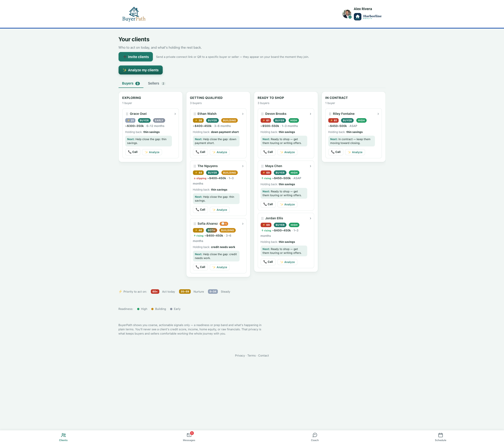Open The Nguyens details chevron
The image size is (504, 444).
click(243, 166)
